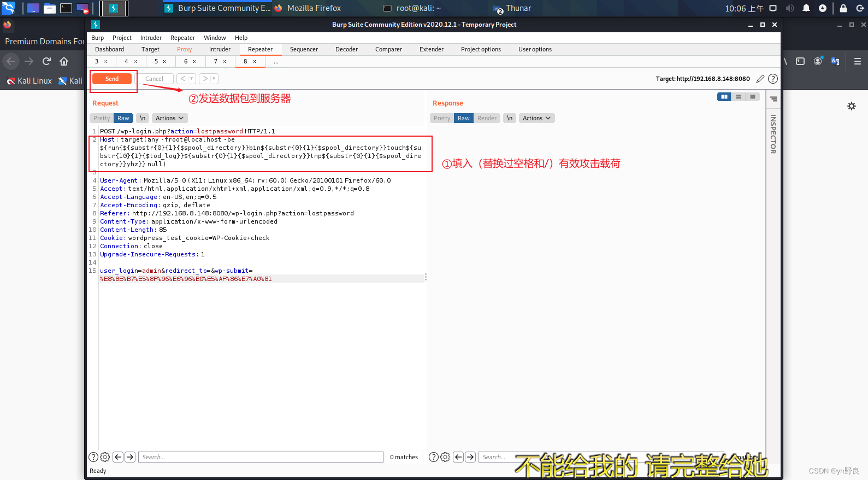Open notifications bell in system tray
868x480 pixels.
click(806, 8)
